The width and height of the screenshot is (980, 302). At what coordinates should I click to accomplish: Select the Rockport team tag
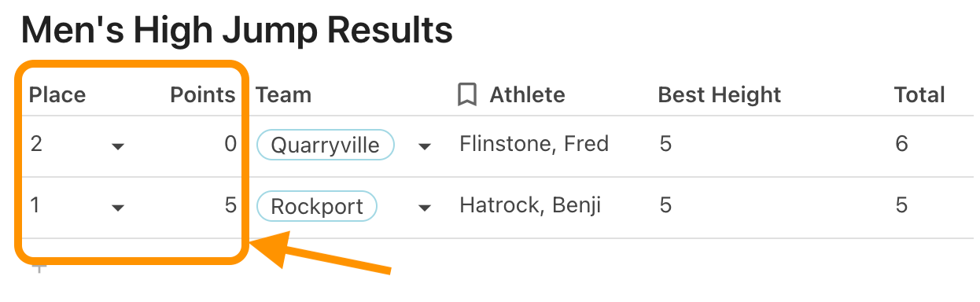pyautogui.click(x=317, y=207)
